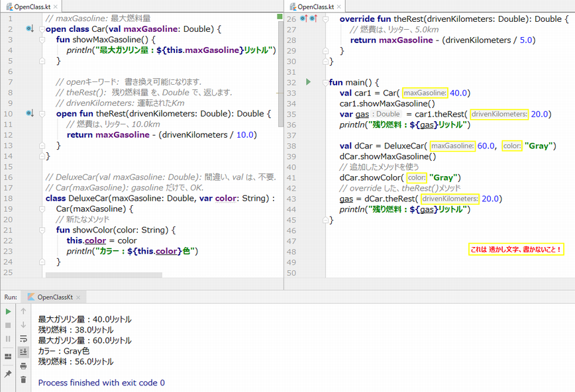This screenshot has width=575, height=392.
Task: Click the overridden marker on line 10 theRest
Action: pyautogui.click(x=30, y=113)
